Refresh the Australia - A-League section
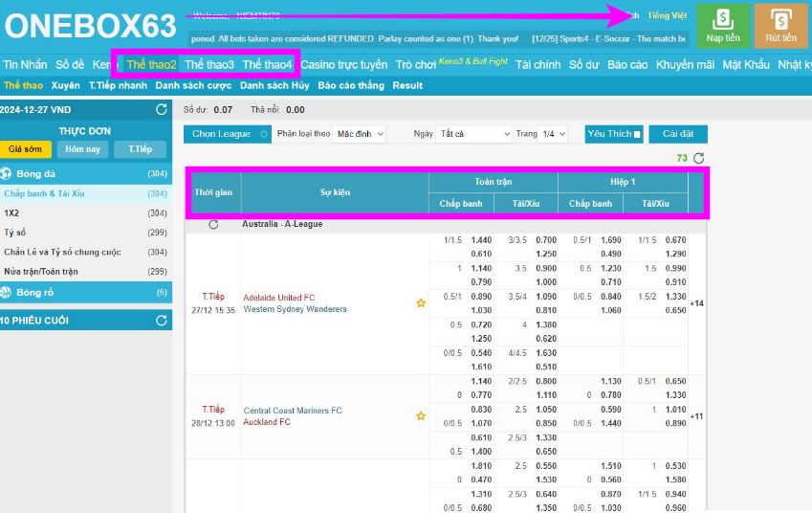This screenshot has width=812, height=513. click(x=213, y=224)
